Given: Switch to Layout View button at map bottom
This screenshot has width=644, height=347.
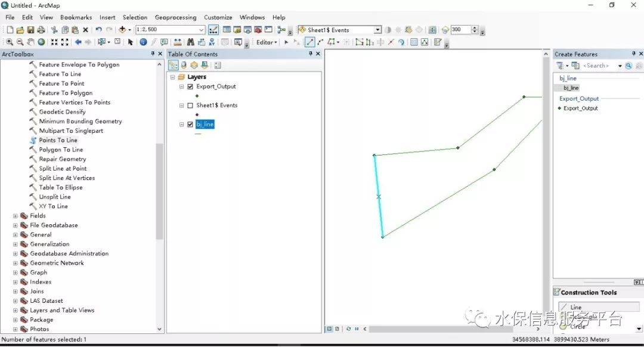Looking at the screenshot, I should (337, 329).
